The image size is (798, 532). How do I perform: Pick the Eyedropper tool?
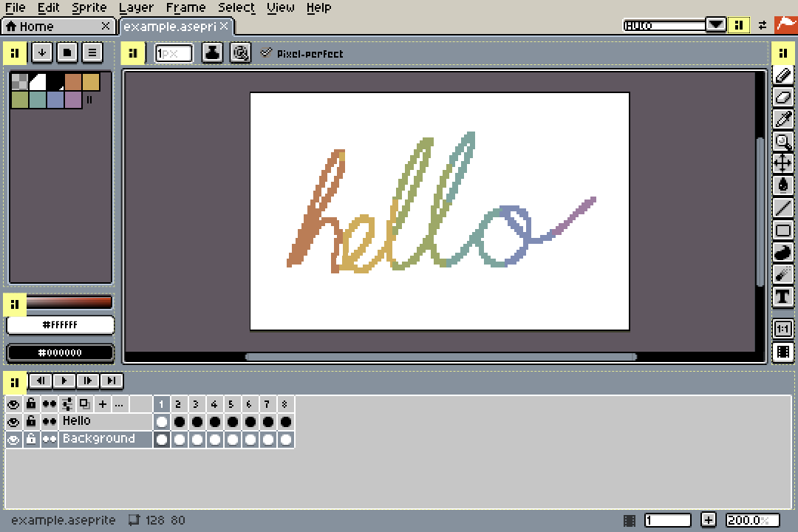tap(782, 120)
